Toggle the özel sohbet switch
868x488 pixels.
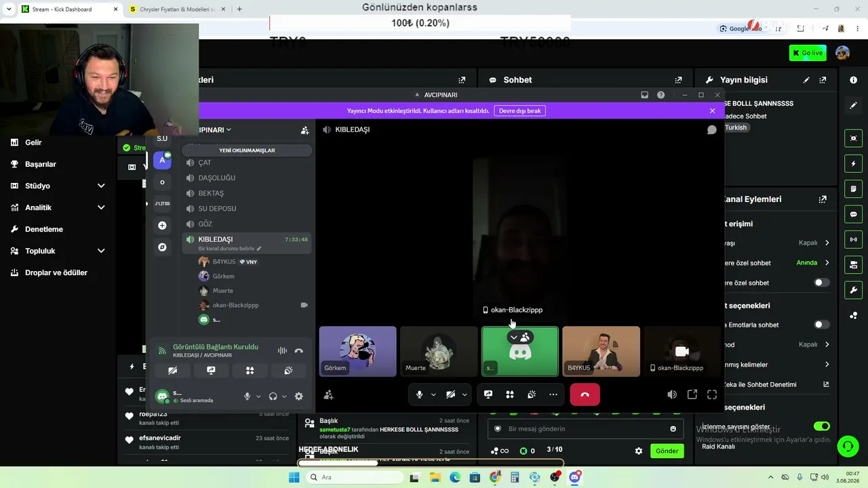[x=821, y=283]
